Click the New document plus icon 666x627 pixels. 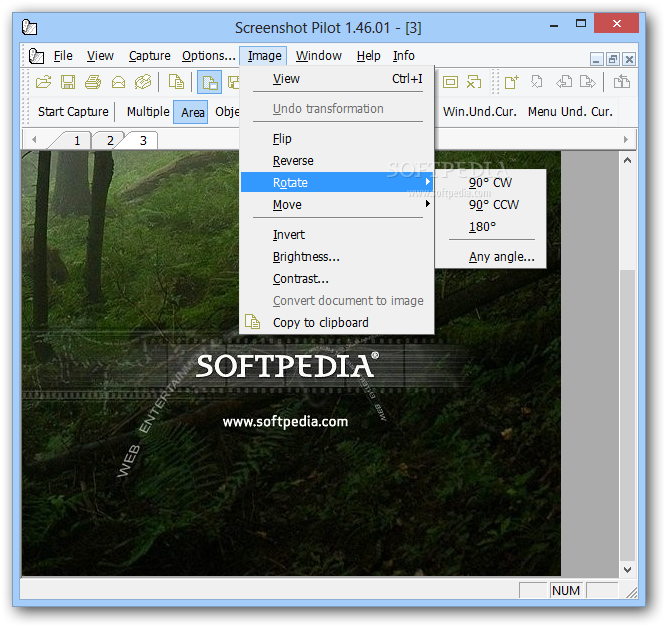(x=512, y=82)
